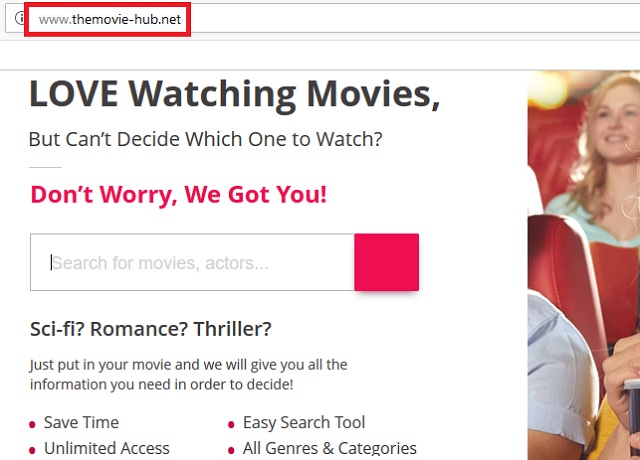
Task: Click the All Genres & Categories item
Action: click(x=330, y=448)
